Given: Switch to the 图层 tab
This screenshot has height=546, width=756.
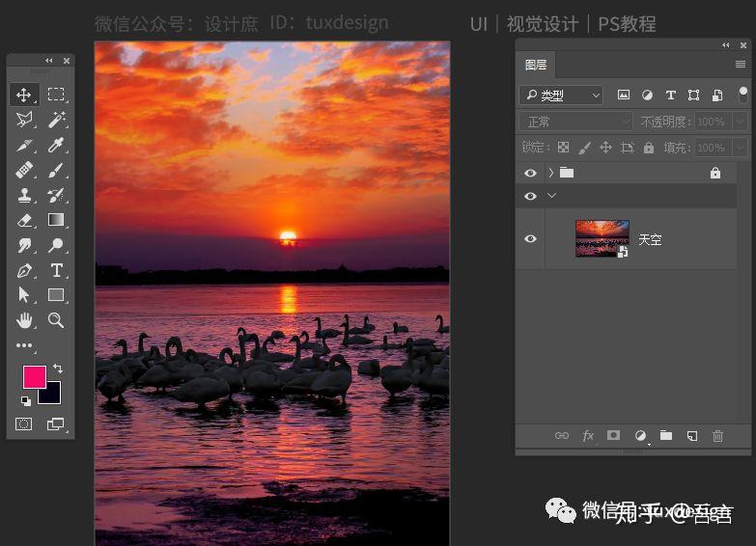Looking at the screenshot, I should pyautogui.click(x=535, y=65).
